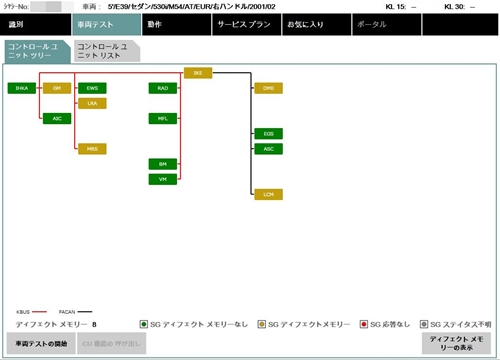Select the yellow DME control unit
The width and height of the screenshot is (500, 360).
point(268,88)
